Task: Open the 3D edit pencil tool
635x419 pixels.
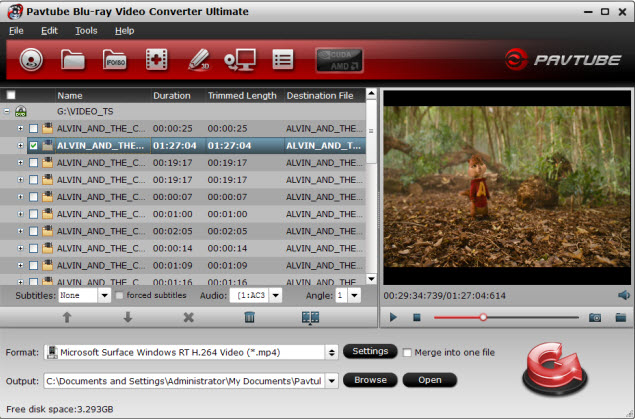Action: point(199,60)
